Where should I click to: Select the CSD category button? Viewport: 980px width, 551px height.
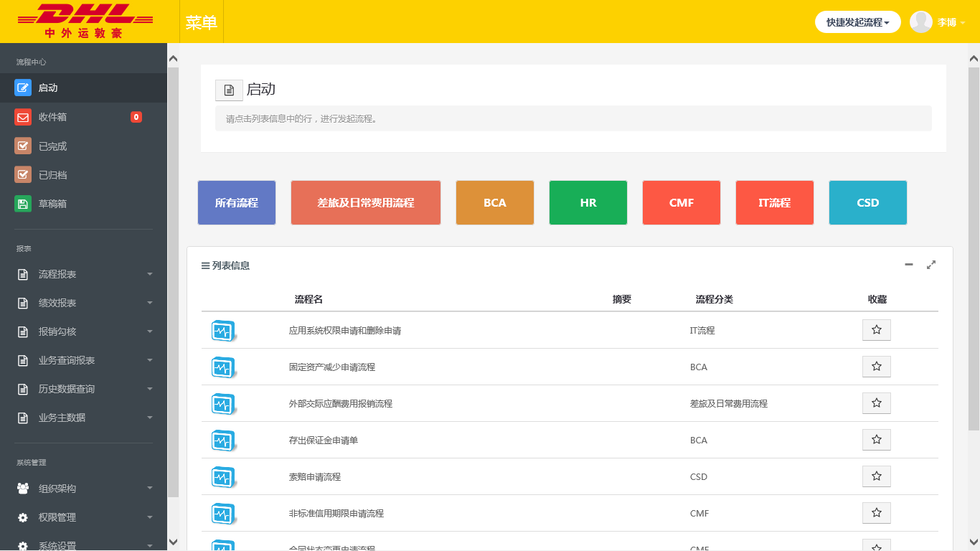pos(868,203)
